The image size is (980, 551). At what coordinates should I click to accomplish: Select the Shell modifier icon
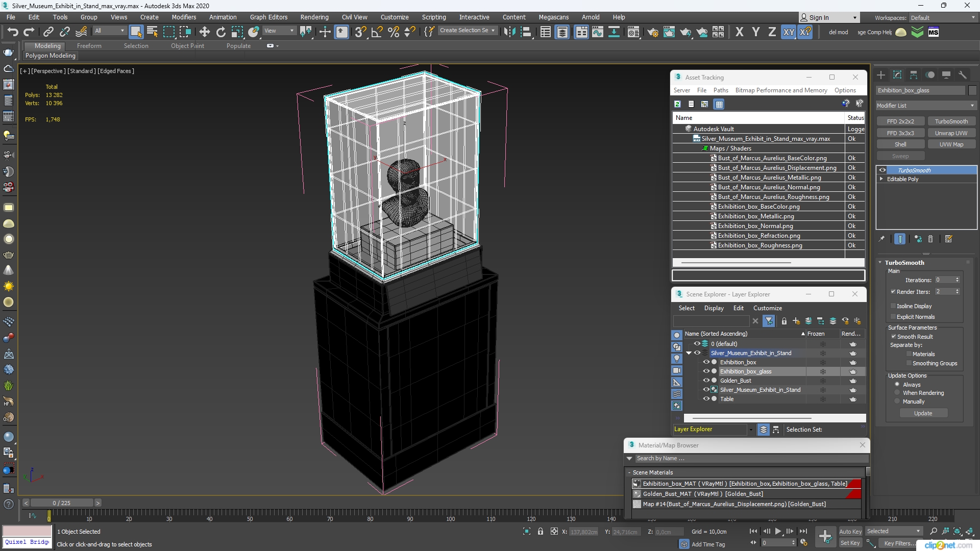(x=900, y=144)
